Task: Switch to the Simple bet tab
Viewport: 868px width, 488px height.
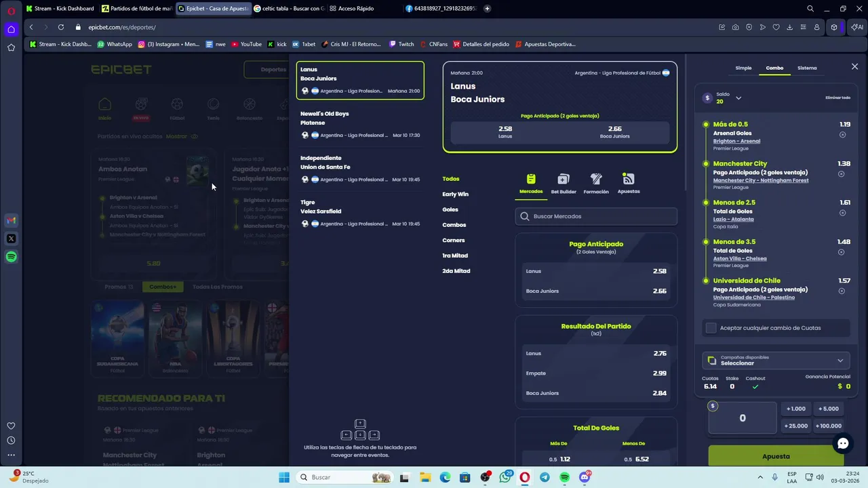Action: click(x=743, y=68)
